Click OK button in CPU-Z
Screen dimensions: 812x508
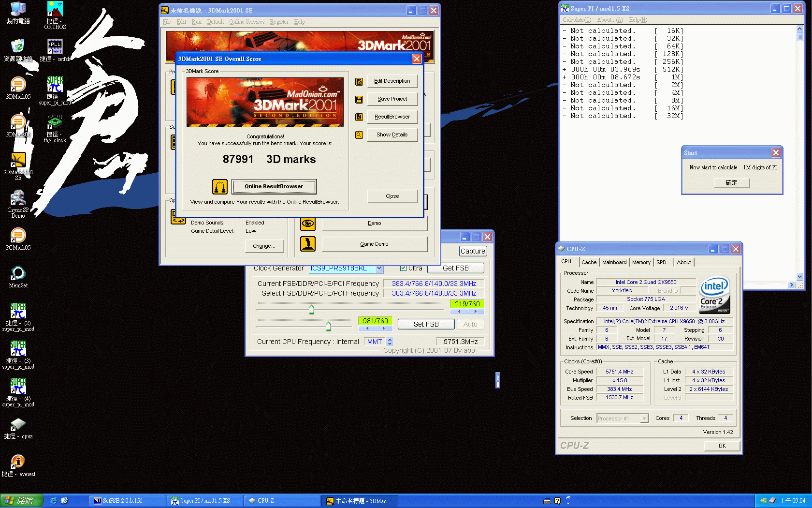tap(722, 446)
